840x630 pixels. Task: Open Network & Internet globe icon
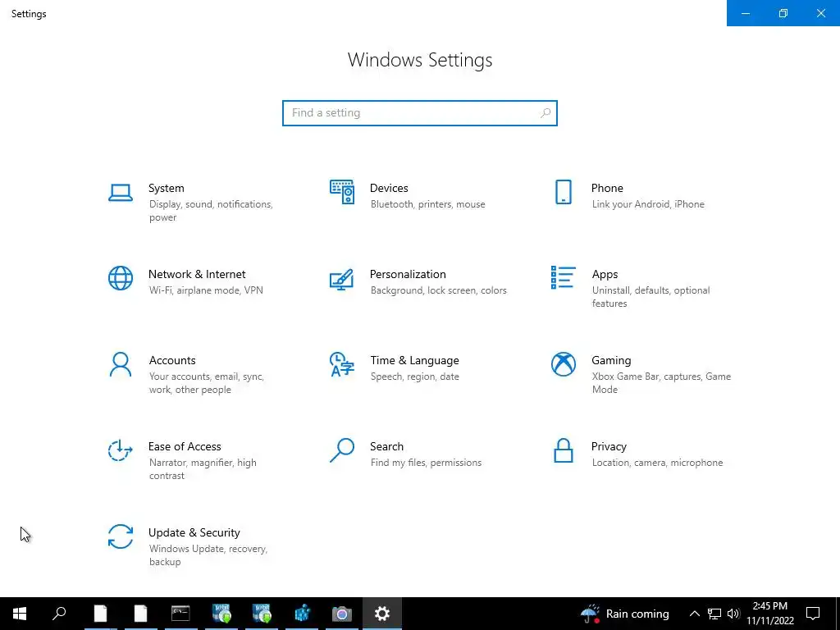pos(121,278)
